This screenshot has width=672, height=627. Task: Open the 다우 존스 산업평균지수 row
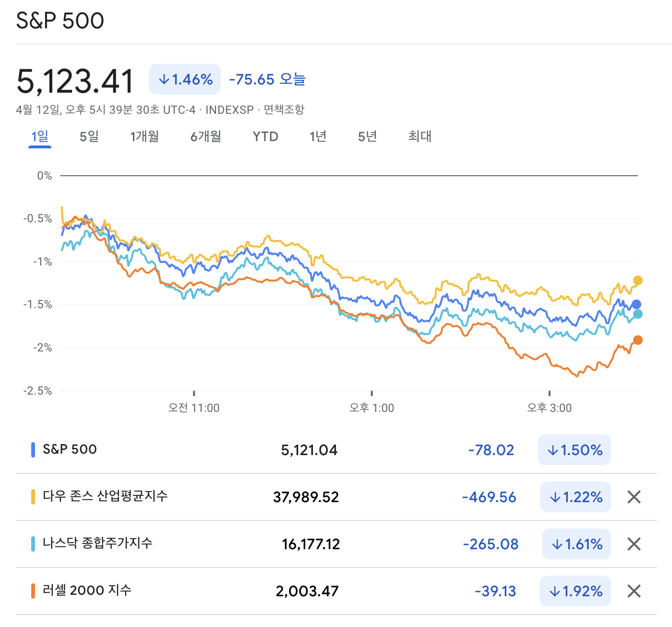(x=105, y=496)
